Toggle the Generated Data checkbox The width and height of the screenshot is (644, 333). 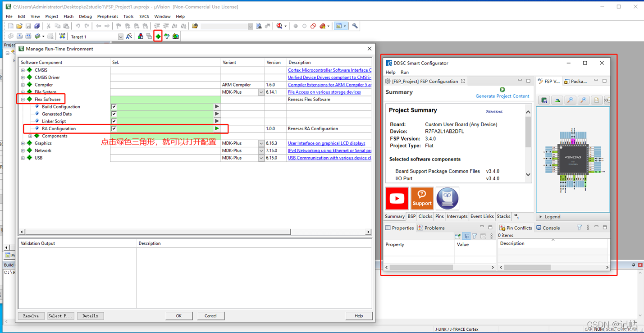[114, 114]
